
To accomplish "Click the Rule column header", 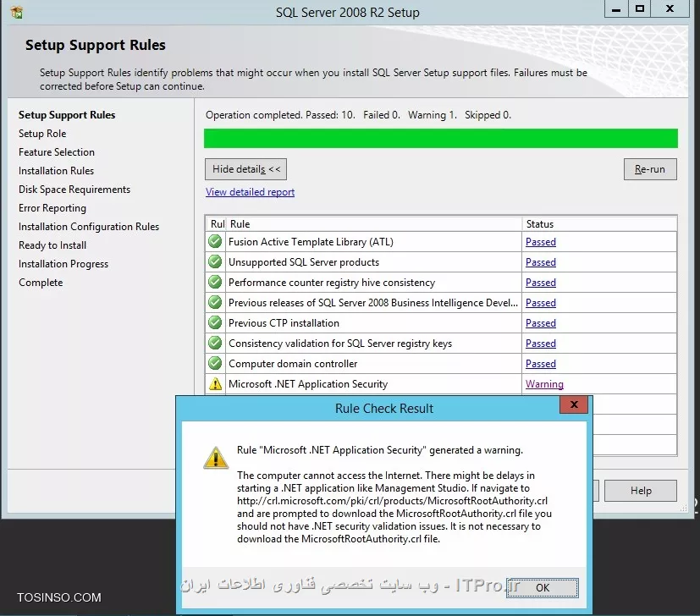I will click(374, 224).
